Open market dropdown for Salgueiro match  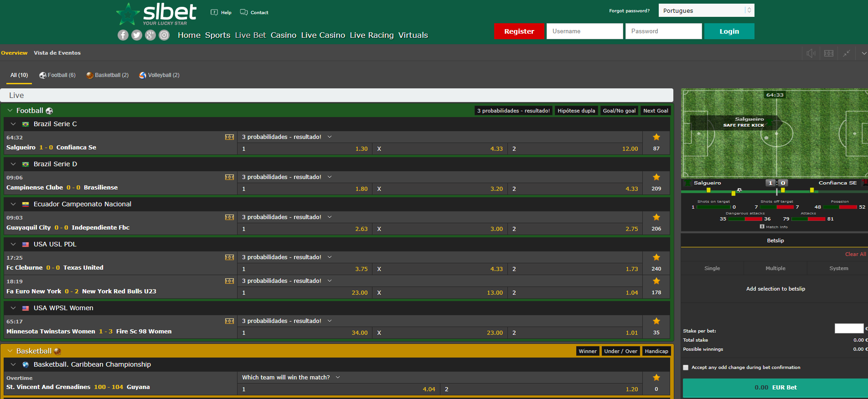(x=330, y=137)
